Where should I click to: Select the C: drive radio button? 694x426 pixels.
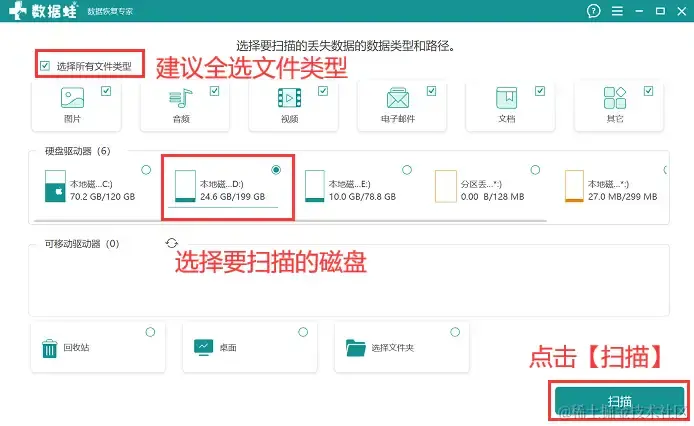[x=146, y=170]
